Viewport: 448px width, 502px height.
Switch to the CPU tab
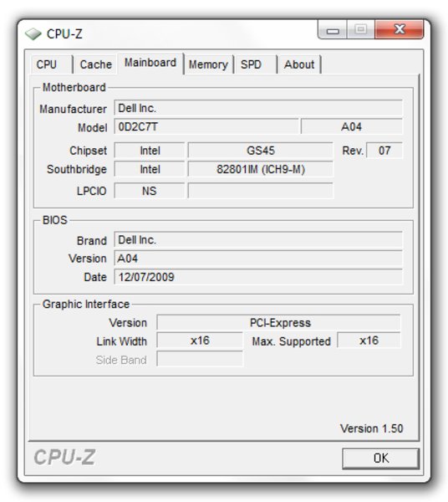(x=51, y=64)
